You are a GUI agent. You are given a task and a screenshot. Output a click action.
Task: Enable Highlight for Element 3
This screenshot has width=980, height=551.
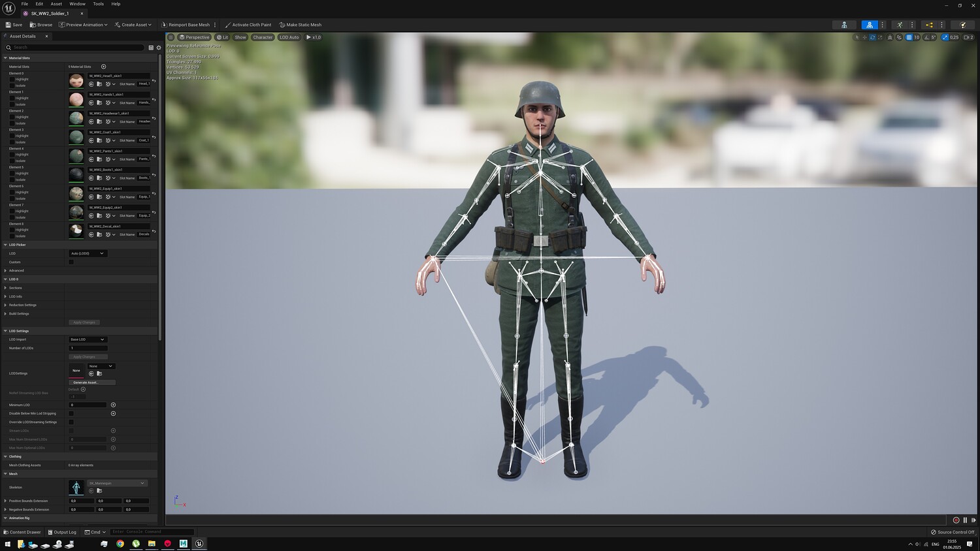coord(12,136)
